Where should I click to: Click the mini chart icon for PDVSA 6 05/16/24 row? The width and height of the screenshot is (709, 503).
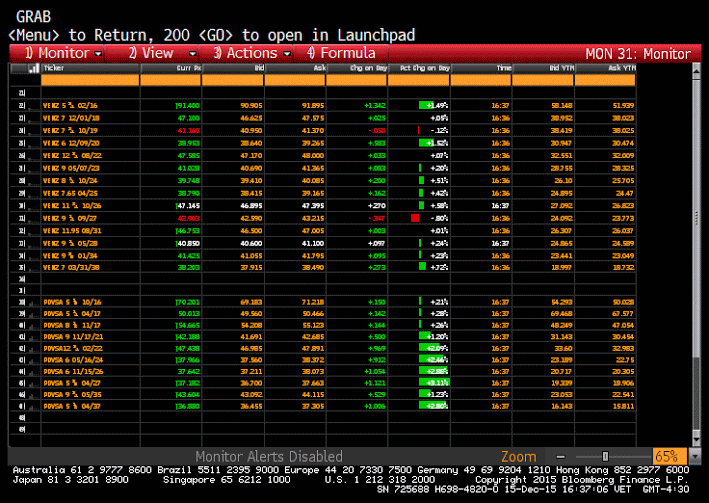point(33,361)
